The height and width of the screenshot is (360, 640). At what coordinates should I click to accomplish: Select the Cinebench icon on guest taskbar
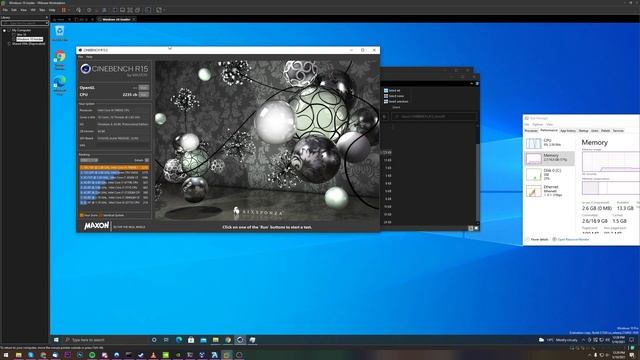click(x=240, y=340)
